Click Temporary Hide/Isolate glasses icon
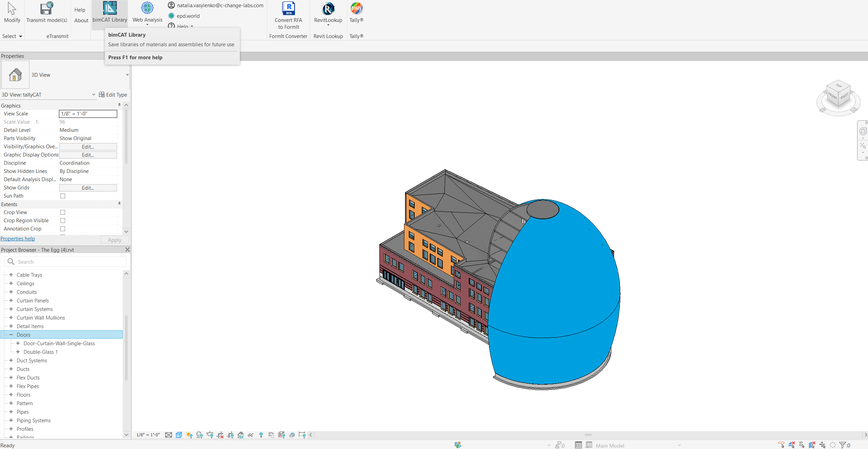Image resolution: width=868 pixels, height=449 pixels. pyautogui.click(x=250, y=435)
